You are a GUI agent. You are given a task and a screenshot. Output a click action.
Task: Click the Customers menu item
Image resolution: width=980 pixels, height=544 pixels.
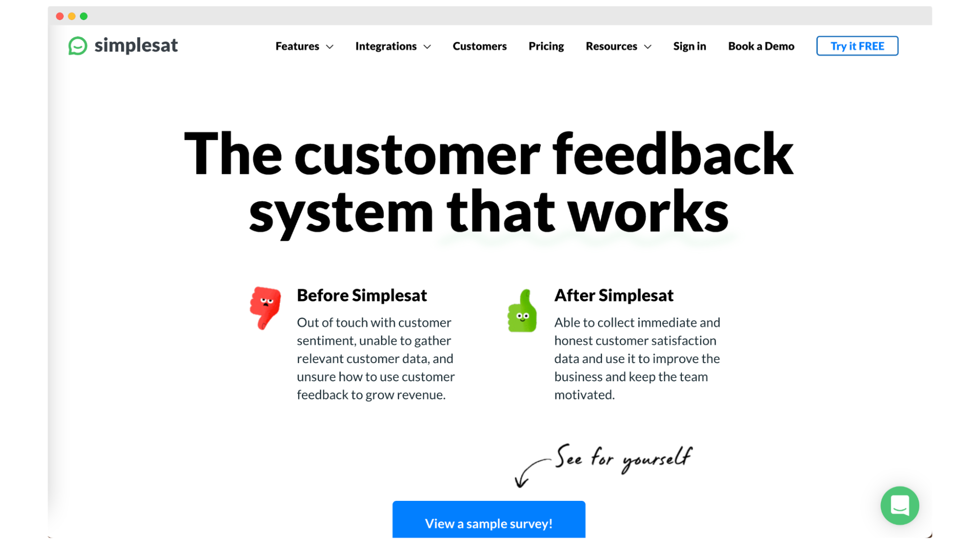click(x=479, y=46)
